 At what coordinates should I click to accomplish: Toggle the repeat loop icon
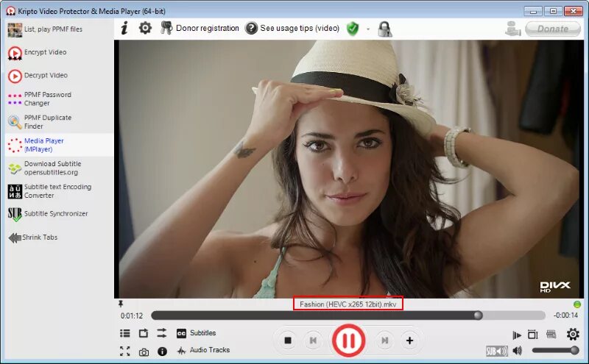tap(144, 333)
